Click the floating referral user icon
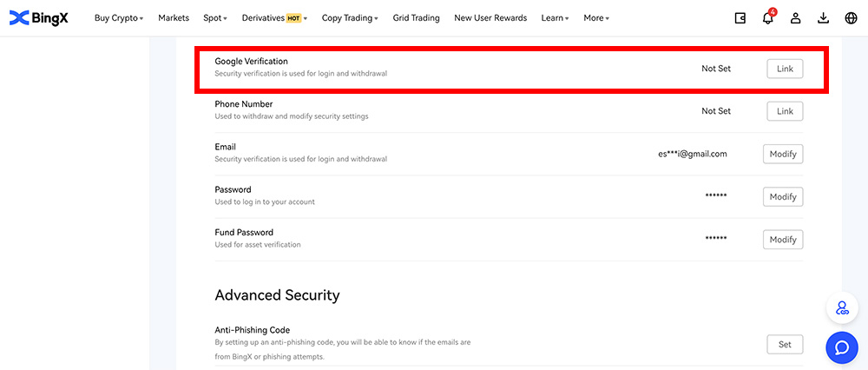The width and height of the screenshot is (868, 370). [841, 308]
